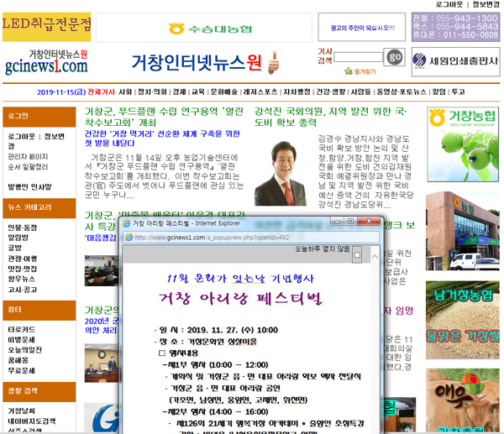Viewport: 504px width, 434px height.
Task: Click 로그아웃 link at top right
Action: (x=449, y=4)
